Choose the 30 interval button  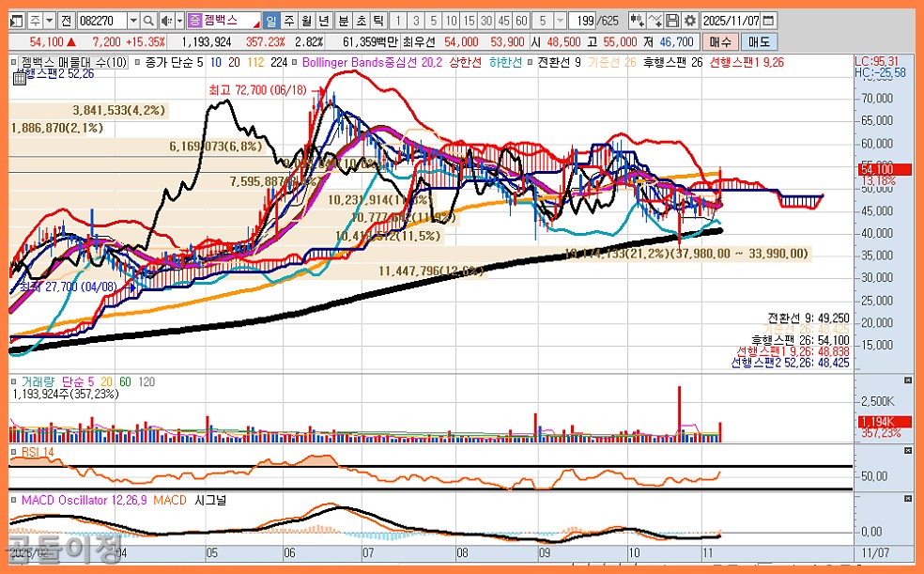[x=486, y=22]
